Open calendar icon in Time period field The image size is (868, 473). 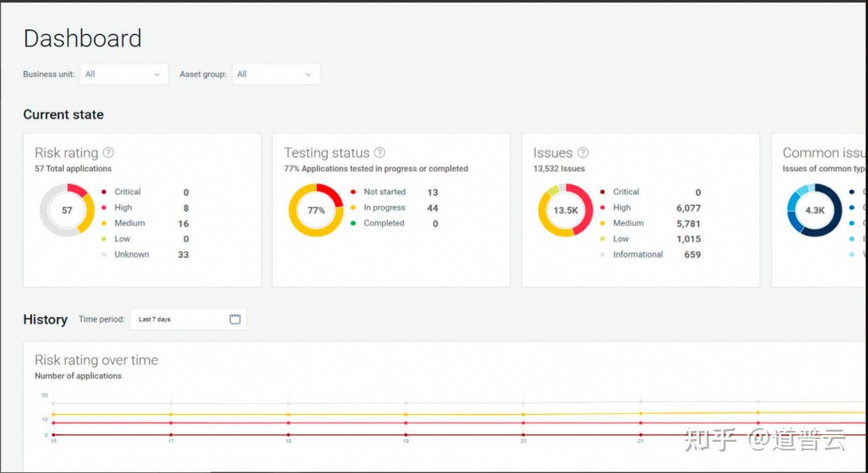coord(235,319)
